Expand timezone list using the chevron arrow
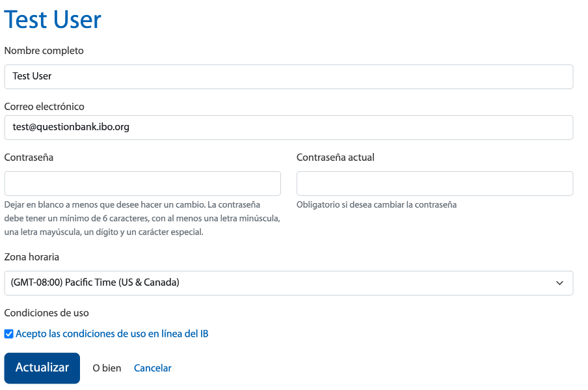This screenshot has height=390, width=588. (x=559, y=283)
